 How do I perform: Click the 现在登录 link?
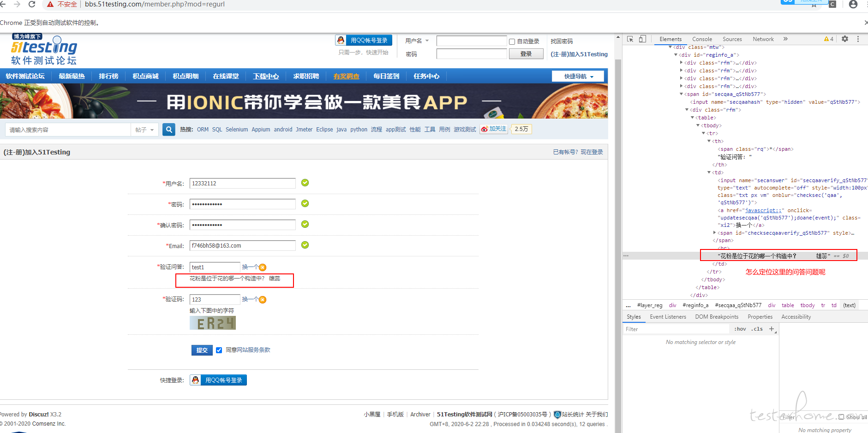click(592, 152)
